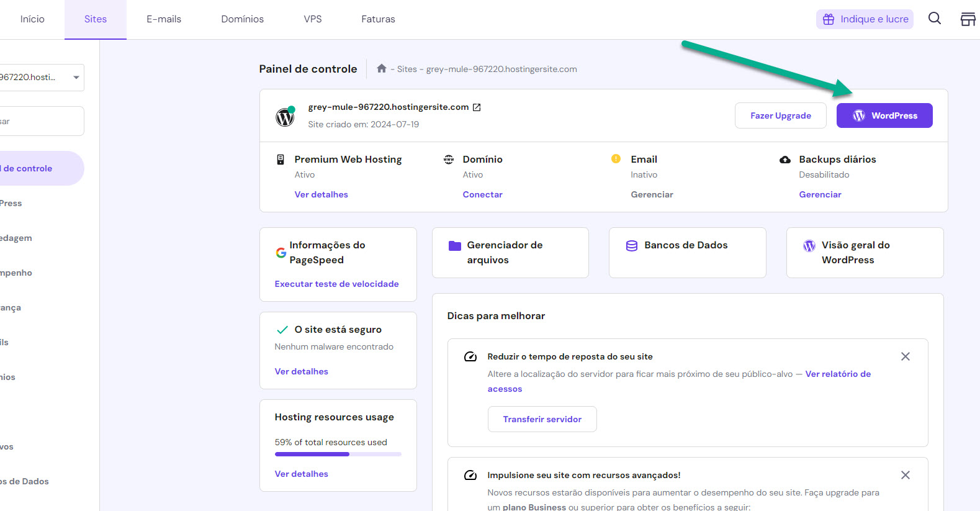Open the Gerenciador de arquivos card
This screenshot has height=511, width=980.
click(510, 253)
